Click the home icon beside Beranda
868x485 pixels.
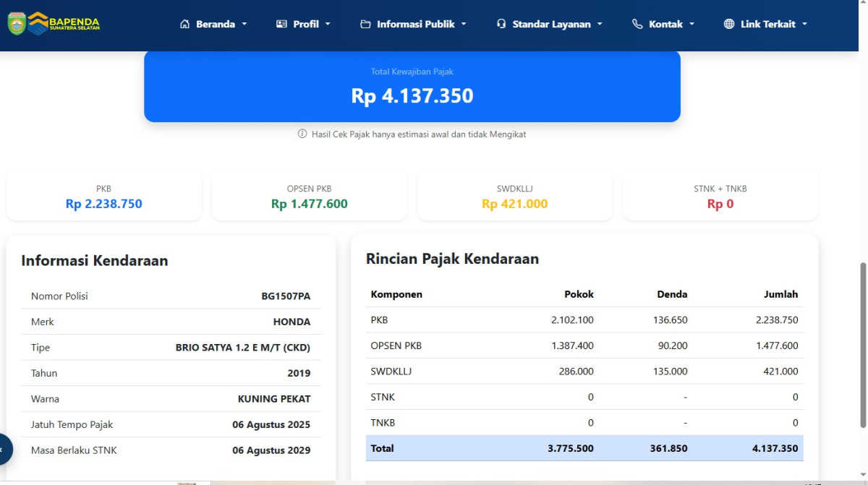coord(184,24)
